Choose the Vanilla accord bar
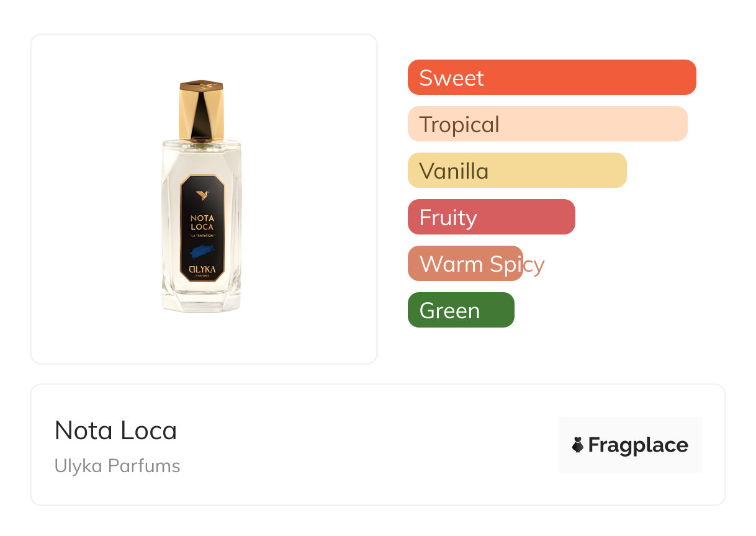756x536 pixels. (x=516, y=171)
